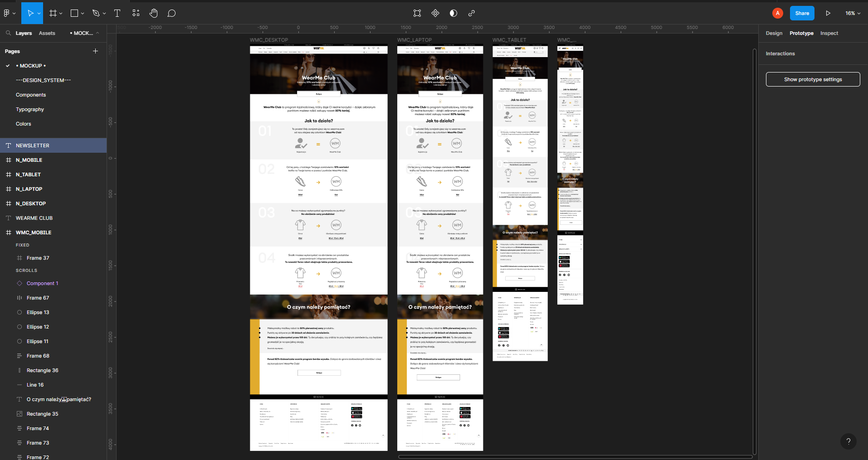Click the Share button
The image size is (868, 460).
click(802, 13)
